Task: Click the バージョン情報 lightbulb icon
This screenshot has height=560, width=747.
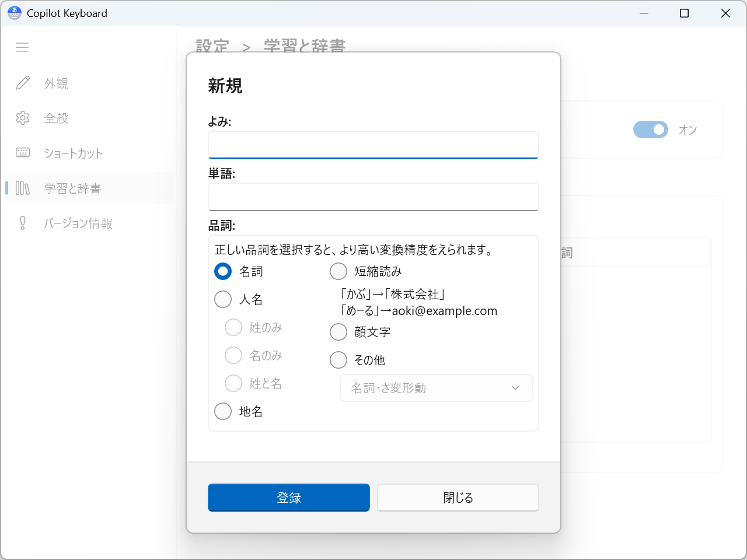Action: coord(22,223)
